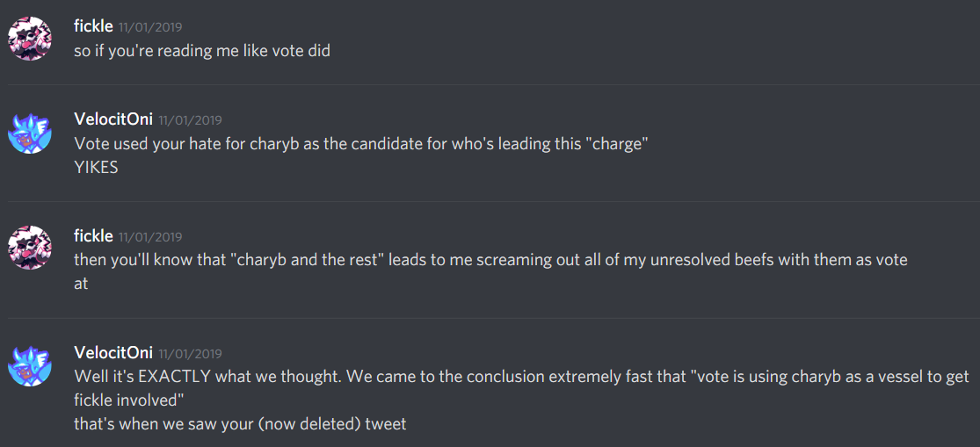Screen dimensions: 980x447
Task: Click the timestamp on the "Vote used your hate" message
Action: (190, 120)
